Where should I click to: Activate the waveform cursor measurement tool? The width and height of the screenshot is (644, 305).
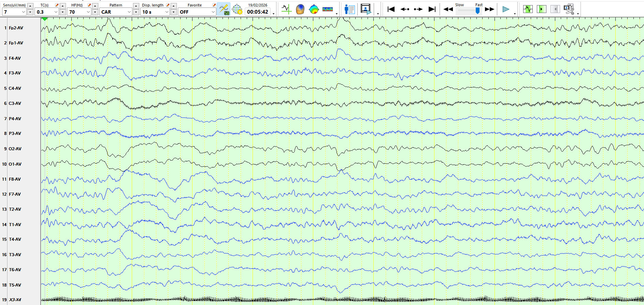click(286, 9)
